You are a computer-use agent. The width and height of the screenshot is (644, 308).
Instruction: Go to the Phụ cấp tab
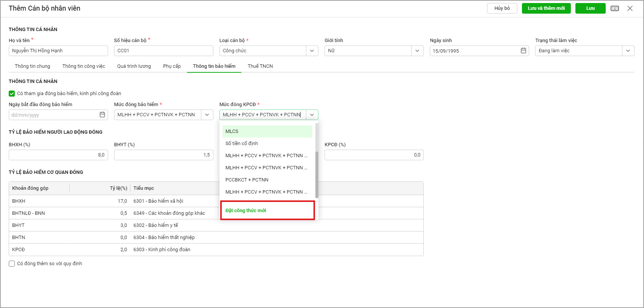(172, 66)
